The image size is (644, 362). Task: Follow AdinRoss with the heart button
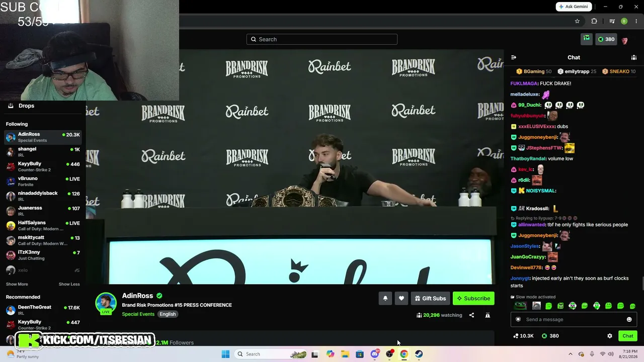[401, 298]
